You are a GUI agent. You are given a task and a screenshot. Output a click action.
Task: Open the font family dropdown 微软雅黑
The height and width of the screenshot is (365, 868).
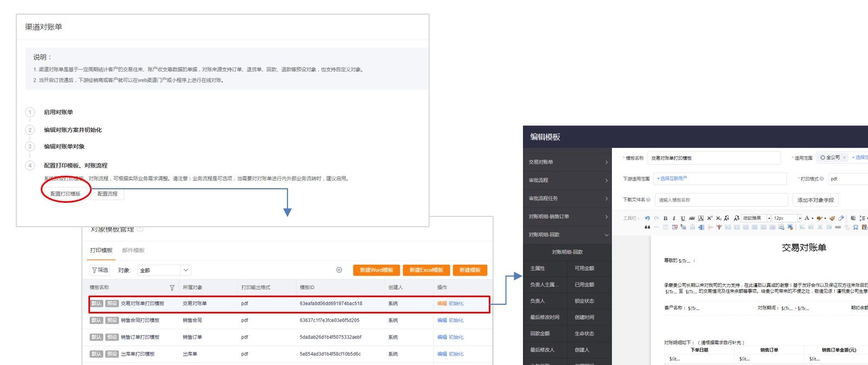(757, 218)
